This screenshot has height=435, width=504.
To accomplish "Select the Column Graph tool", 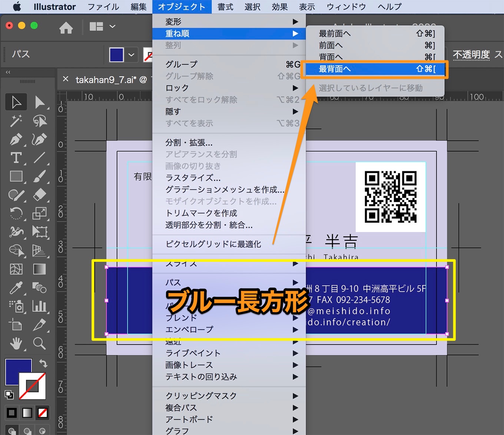I will tap(40, 306).
